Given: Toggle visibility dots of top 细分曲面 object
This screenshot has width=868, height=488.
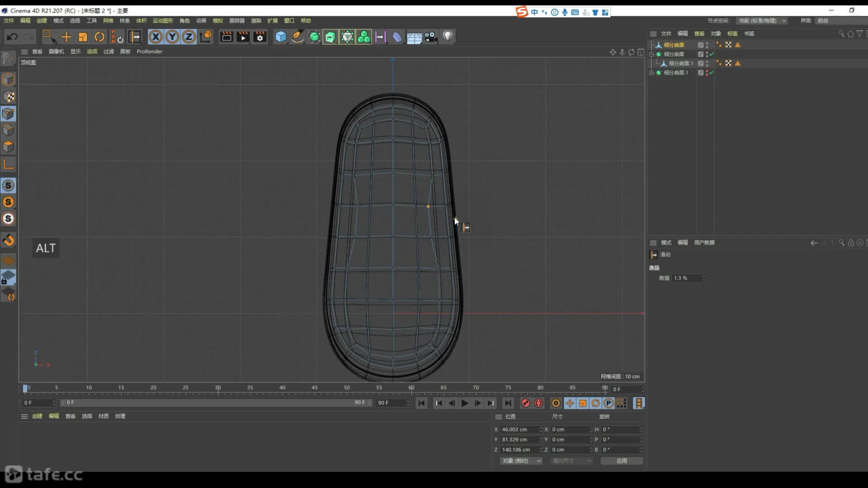Looking at the screenshot, I should 707,45.
